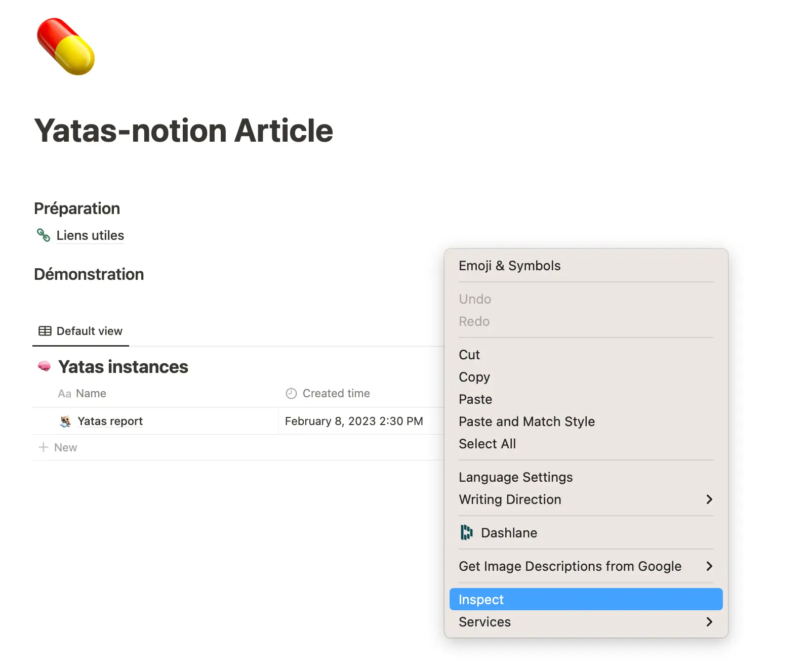Click the table icon in Default view
Viewport: 811px width, 672px height.
point(45,331)
